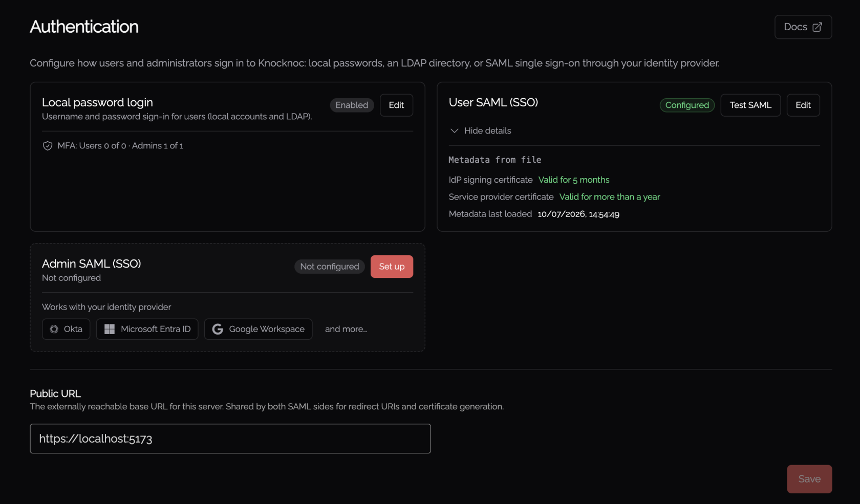Screen dimensions: 860x504
Task: Save the authentication settings
Action: 809,479
